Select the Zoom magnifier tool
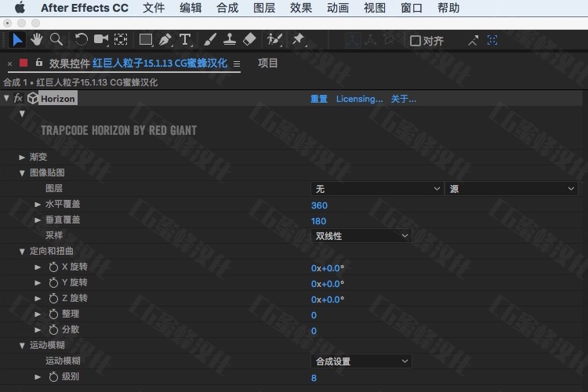Viewport: 588px width, 392px height. point(56,39)
